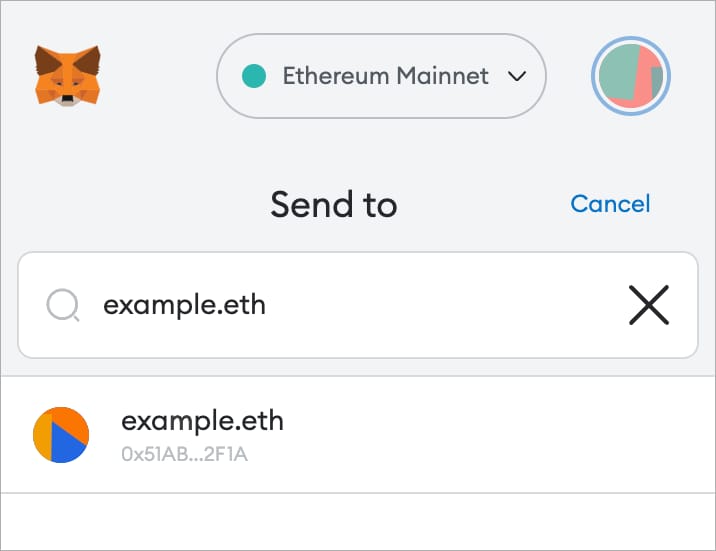The image size is (716, 551).
Task: Click the blank area below the result
Action: click(x=357, y=520)
